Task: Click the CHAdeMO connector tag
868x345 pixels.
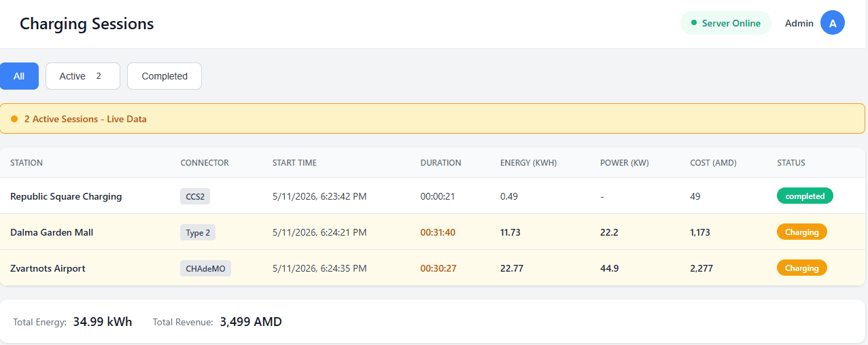Action: (x=205, y=268)
